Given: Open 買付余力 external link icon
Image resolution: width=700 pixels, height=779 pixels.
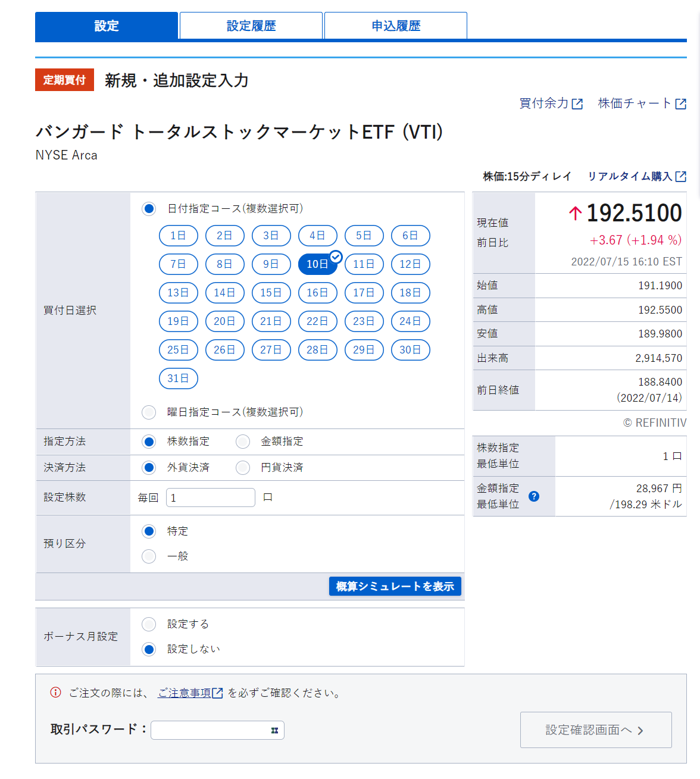Looking at the screenshot, I should 577,104.
